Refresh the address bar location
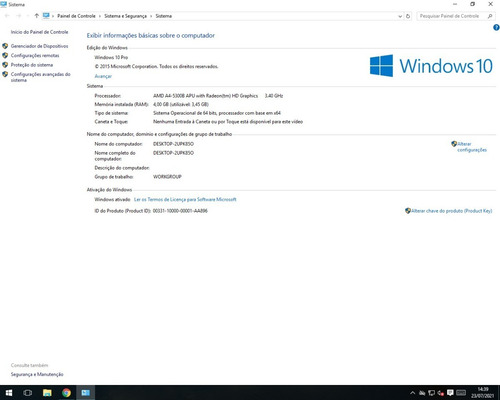The image size is (500, 400). tap(408, 16)
